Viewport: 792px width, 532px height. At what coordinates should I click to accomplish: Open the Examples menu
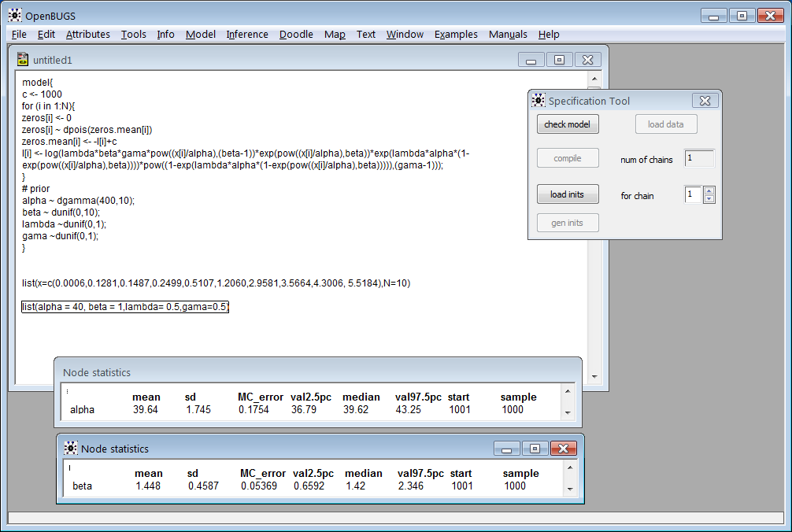[x=456, y=35]
